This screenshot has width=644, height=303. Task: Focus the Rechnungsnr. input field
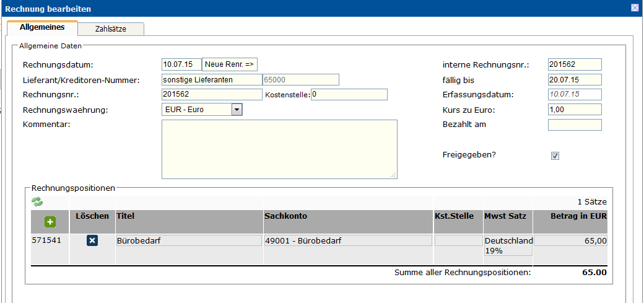click(211, 94)
